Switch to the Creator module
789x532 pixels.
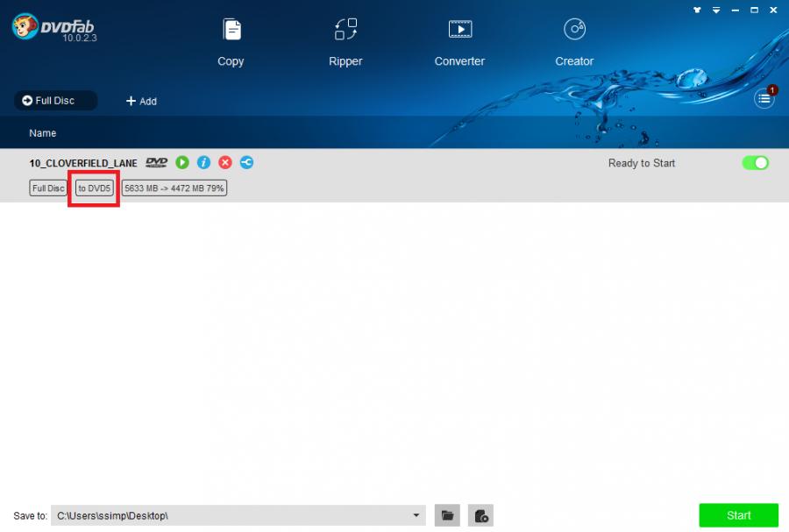click(x=574, y=42)
